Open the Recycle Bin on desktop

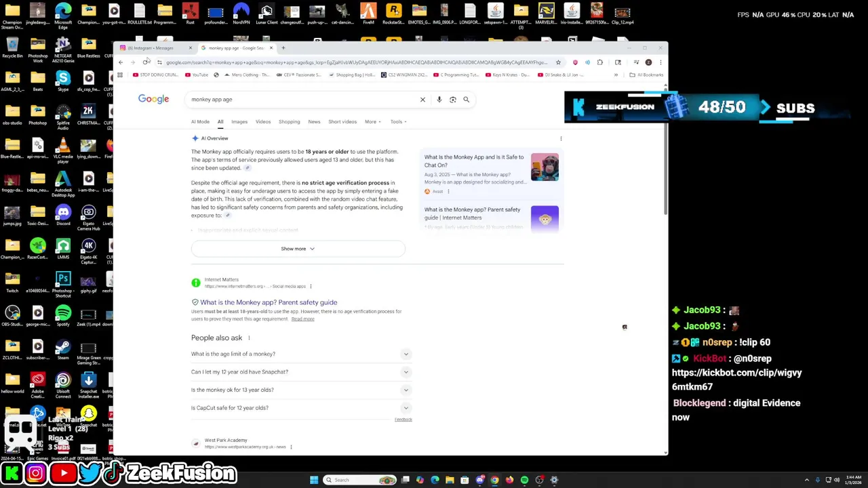coord(12,47)
